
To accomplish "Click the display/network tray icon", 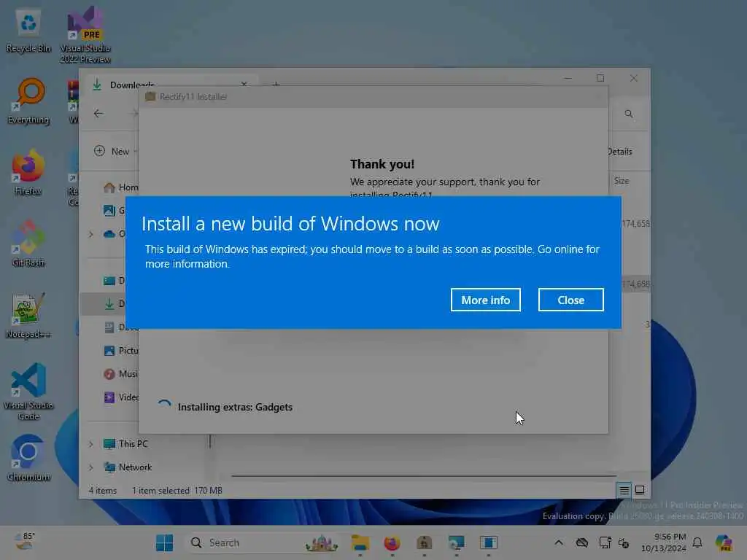I will pyautogui.click(x=605, y=542).
